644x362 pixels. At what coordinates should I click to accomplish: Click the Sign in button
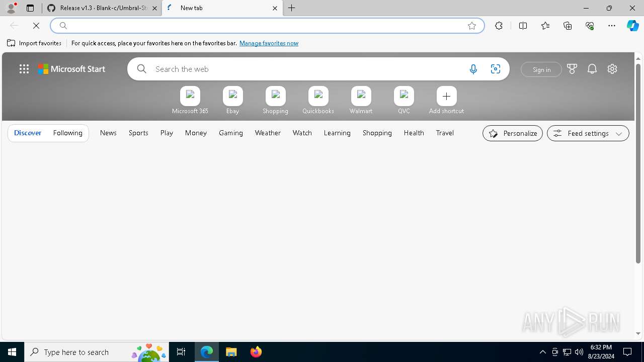[x=541, y=69]
